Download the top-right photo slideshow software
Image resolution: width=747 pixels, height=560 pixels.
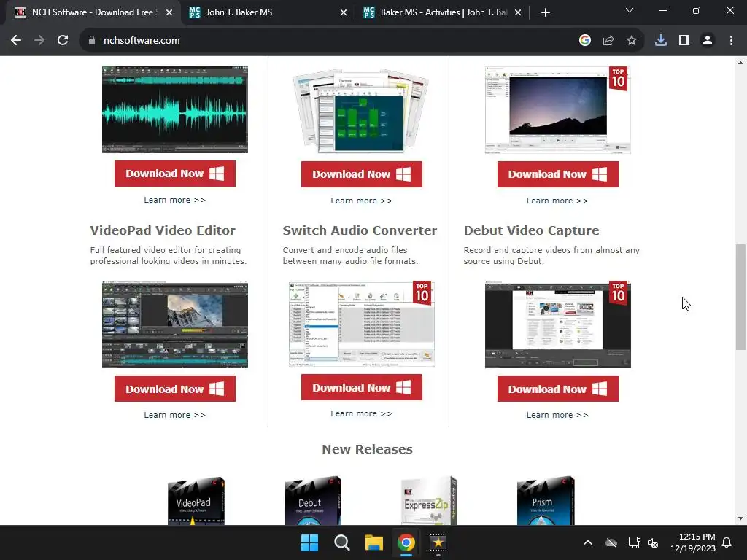pyautogui.click(x=558, y=174)
